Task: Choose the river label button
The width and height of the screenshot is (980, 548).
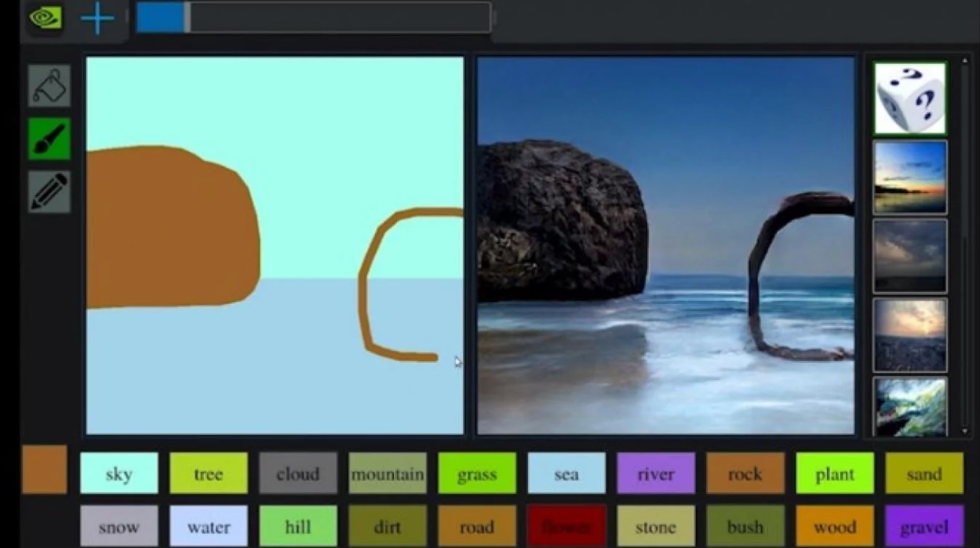Action: coord(656,473)
